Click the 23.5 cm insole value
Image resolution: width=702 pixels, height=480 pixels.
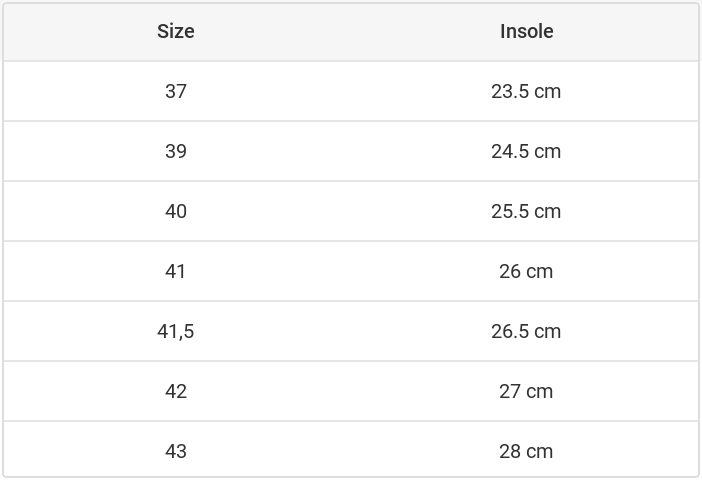pyautogui.click(x=526, y=91)
